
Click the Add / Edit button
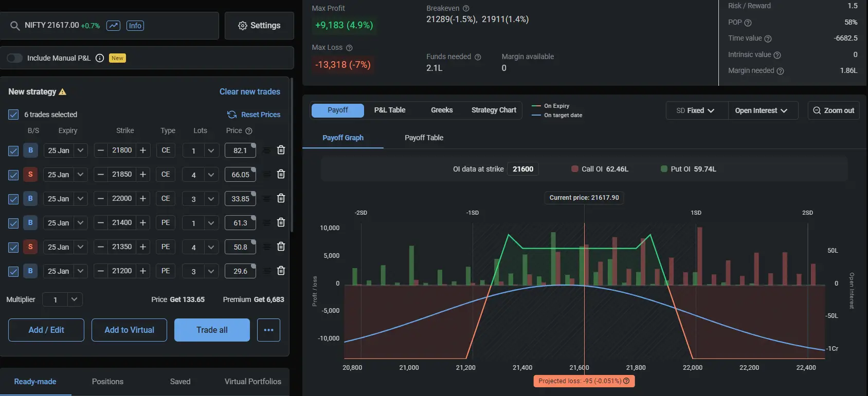(x=46, y=330)
